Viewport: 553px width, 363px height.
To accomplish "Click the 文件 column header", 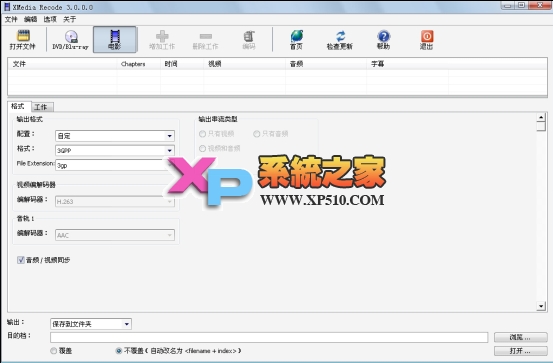I will point(62,64).
